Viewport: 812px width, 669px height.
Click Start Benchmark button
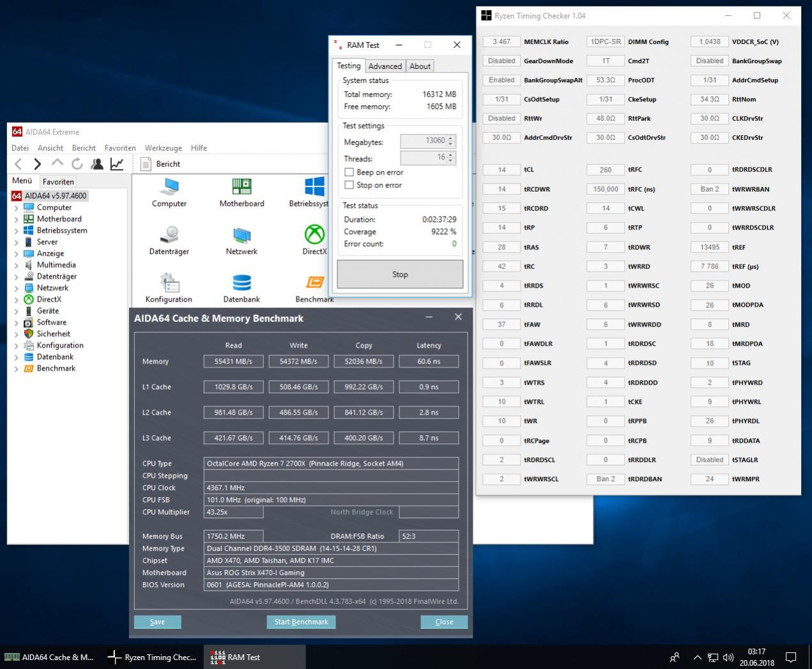301,622
